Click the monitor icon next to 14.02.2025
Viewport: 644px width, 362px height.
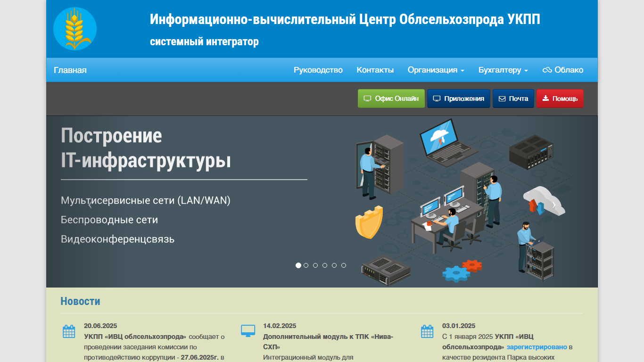248,331
